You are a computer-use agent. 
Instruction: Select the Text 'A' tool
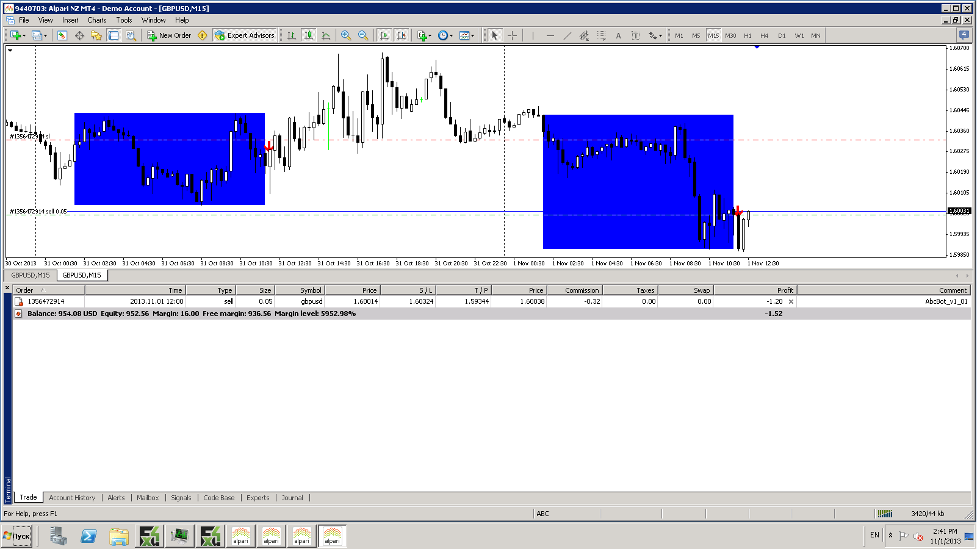pyautogui.click(x=618, y=35)
